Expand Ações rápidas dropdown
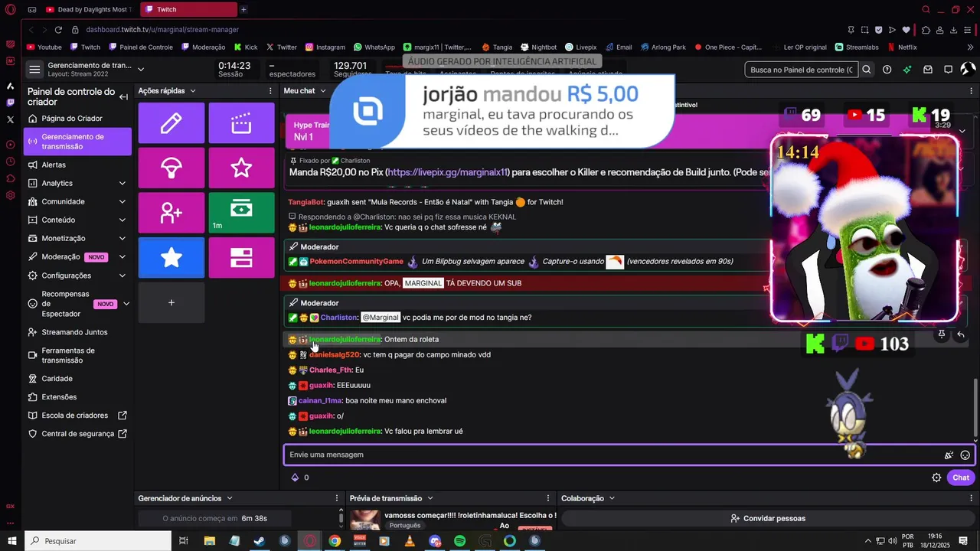 click(193, 90)
